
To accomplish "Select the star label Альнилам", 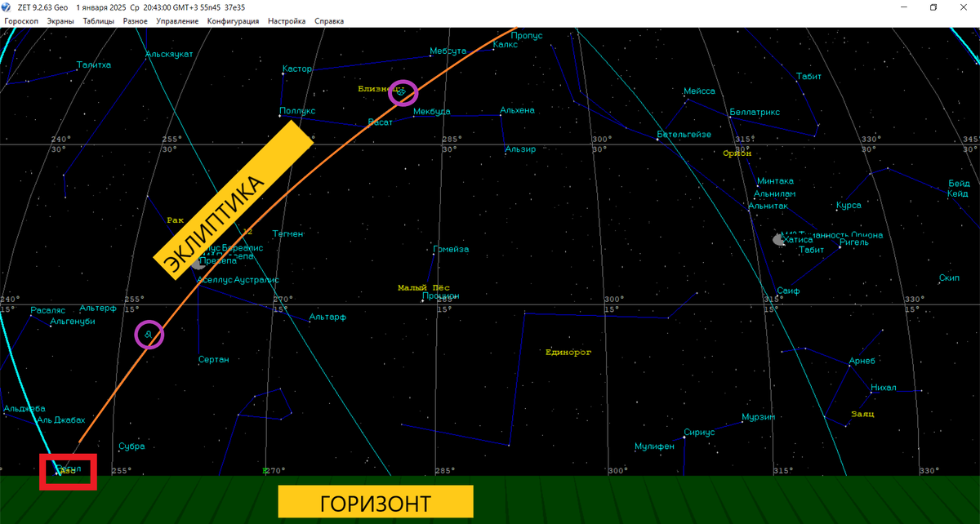I will click(x=774, y=193).
